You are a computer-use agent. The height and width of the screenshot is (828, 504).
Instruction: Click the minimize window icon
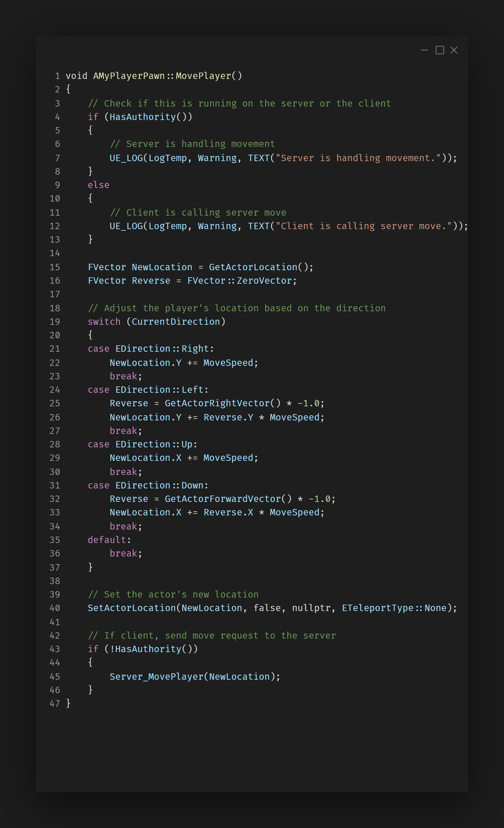(x=424, y=50)
